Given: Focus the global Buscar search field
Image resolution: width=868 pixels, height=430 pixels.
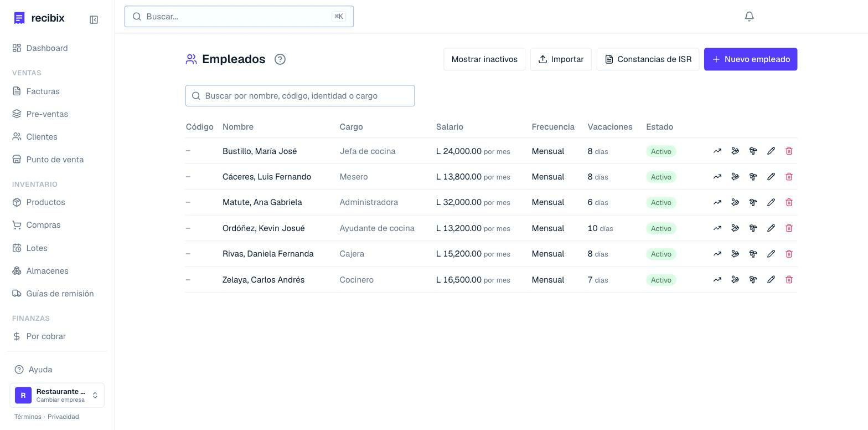Looking at the screenshot, I should [x=239, y=17].
